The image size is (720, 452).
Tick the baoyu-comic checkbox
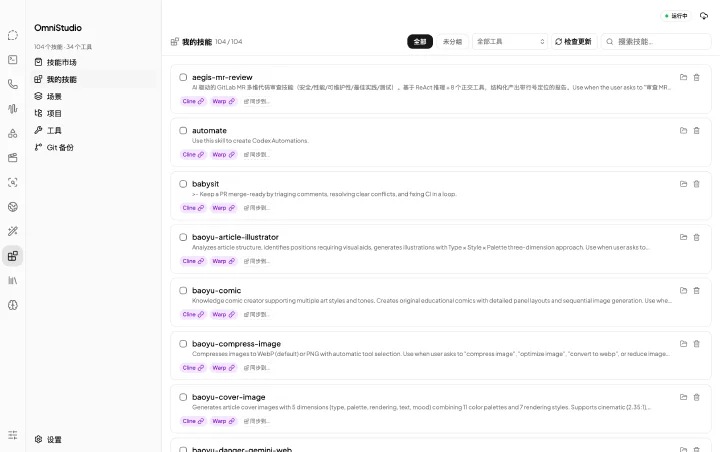tap(183, 290)
